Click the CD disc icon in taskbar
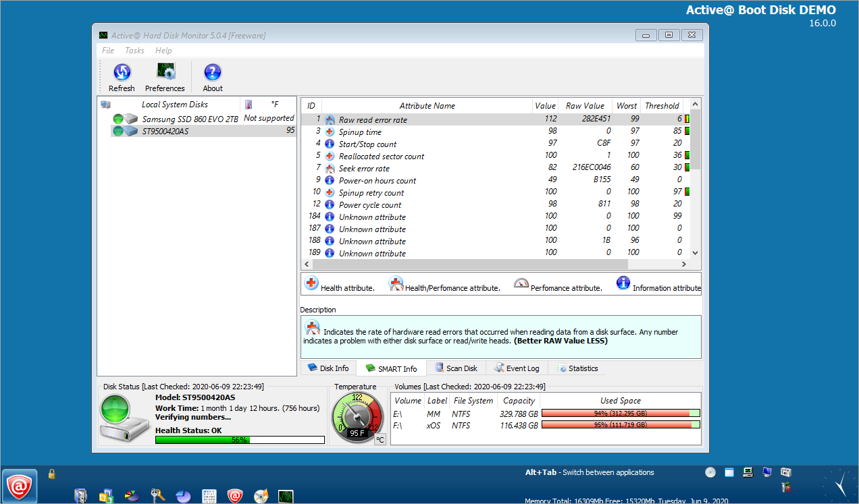The width and height of the screenshot is (859, 504). click(x=261, y=496)
